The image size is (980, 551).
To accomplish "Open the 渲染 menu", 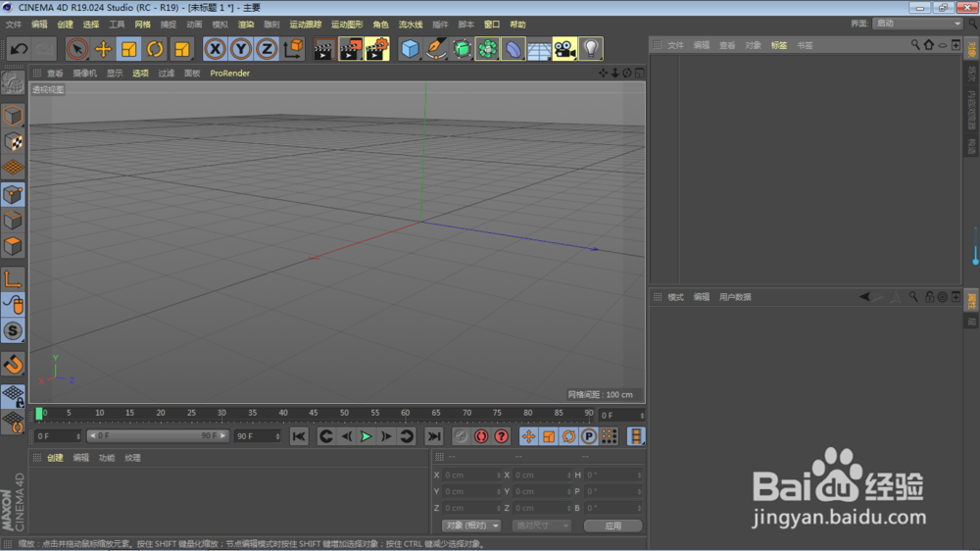I will coord(246,25).
